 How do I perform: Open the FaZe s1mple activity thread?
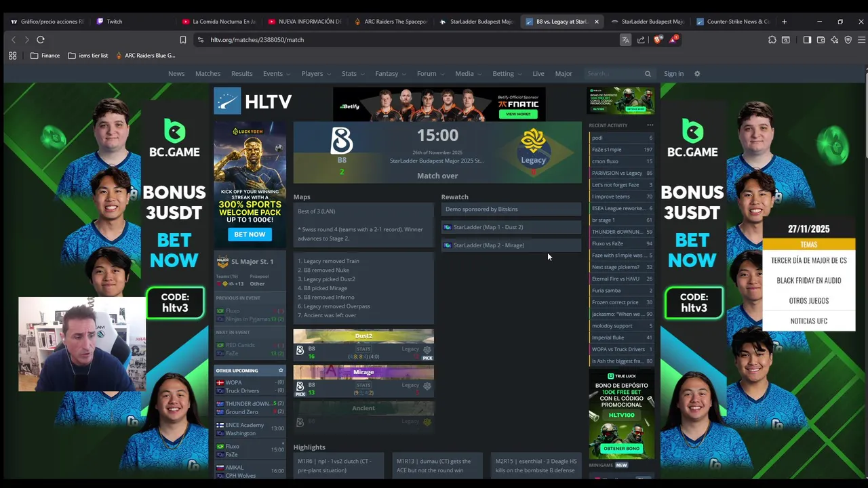click(622, 150)
